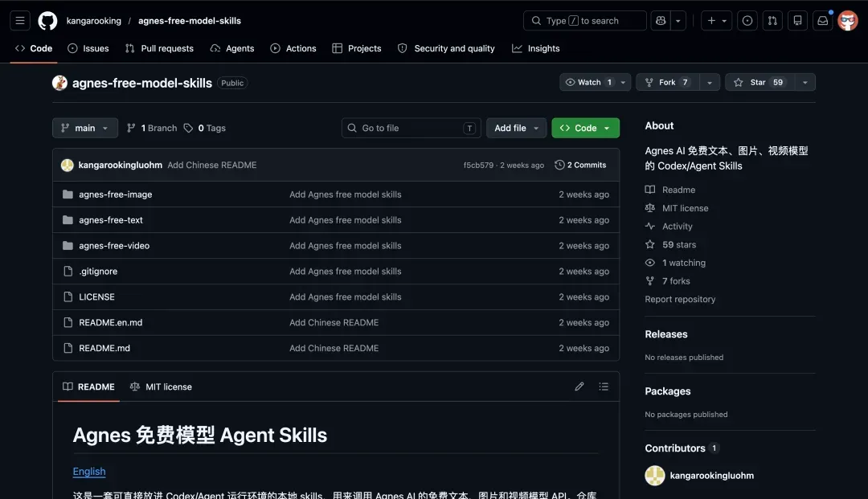Focus the Type to search field
868x499 pixels.
[x=584, y=21]
